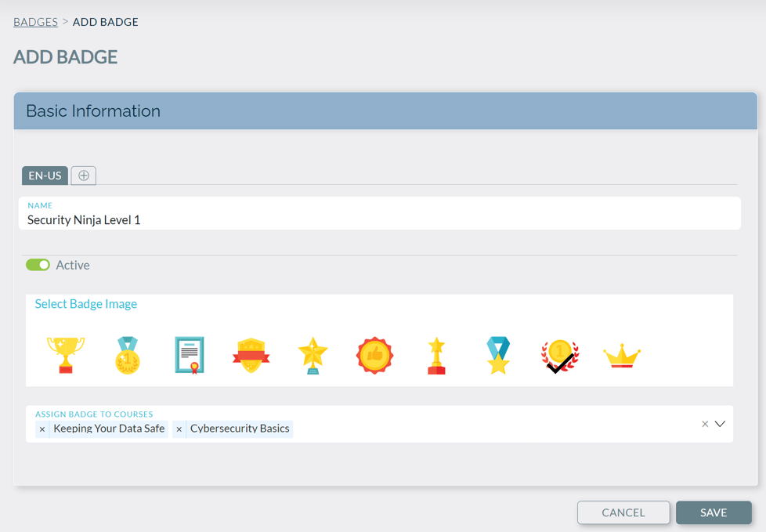766x532 pixels.
Task: Expand the Assign Badge to Courses dropdown
Action: point(721,423)
